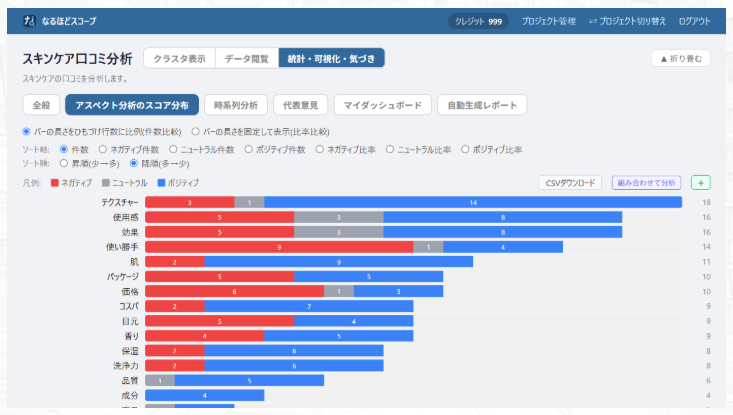Click the なるほどスコープ logo icon
This screenshot has height=415, width=733.
[x=29, y=21]
